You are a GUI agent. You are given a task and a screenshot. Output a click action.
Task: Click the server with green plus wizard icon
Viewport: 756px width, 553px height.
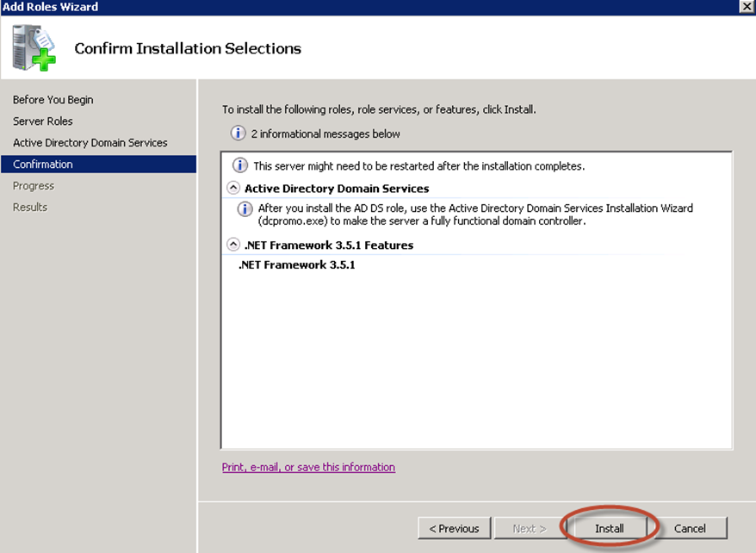34,47
